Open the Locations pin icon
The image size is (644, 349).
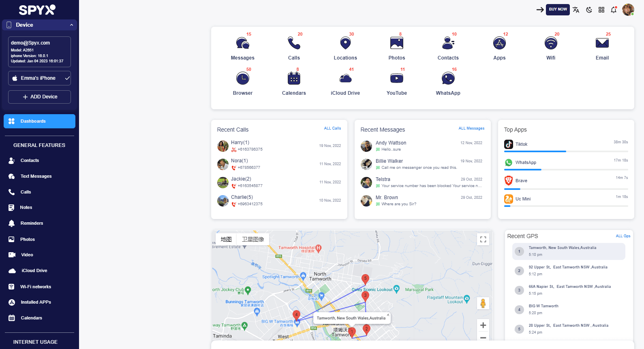coord(345,43)
